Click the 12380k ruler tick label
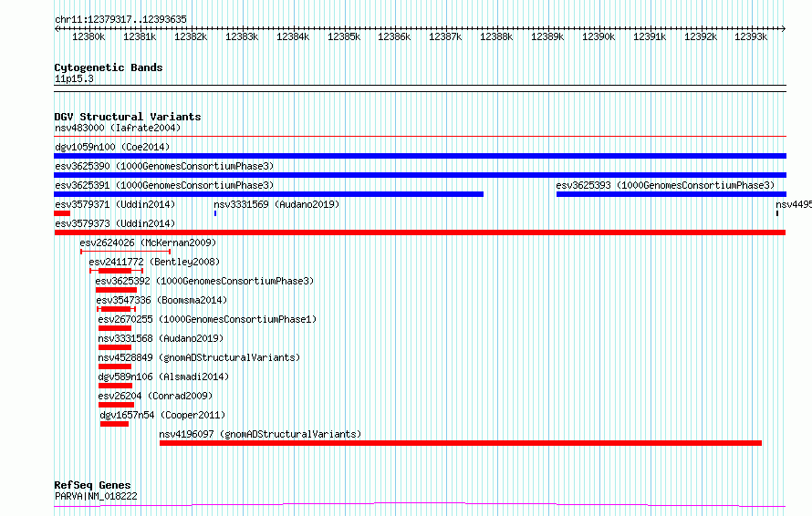The image size is (812, 516). tap(88, 36)
